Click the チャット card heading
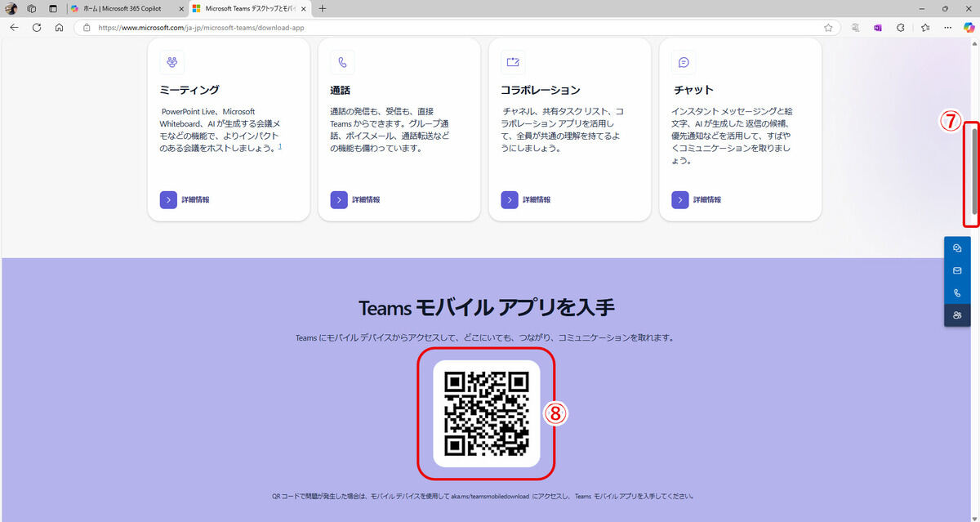This screenshot has width=980, height=522. click(693, 90)
